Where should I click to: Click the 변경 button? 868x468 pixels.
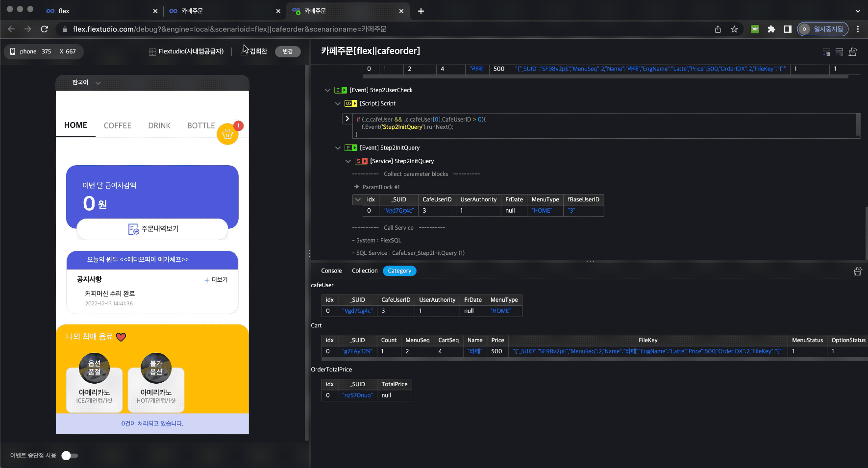tap(288, 51)
